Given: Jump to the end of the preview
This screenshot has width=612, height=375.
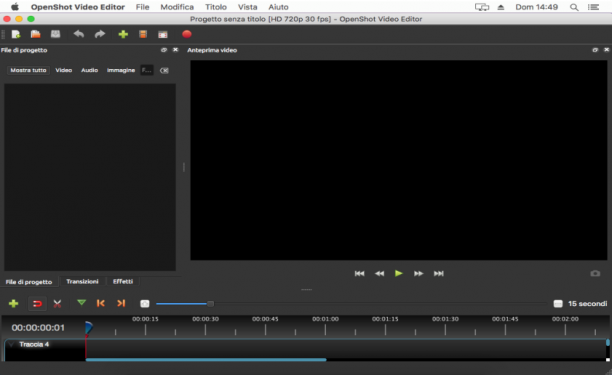Looking at the screenshot, I should click(x=439, y=274).
